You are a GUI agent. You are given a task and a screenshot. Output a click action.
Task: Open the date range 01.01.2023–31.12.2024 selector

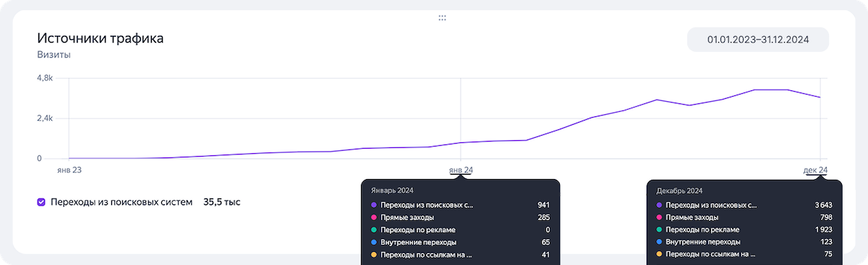tap(758, 40)
